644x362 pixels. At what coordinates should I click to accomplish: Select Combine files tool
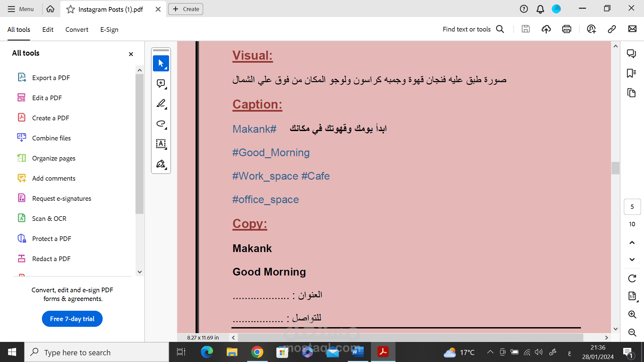(x=44, y=138)
